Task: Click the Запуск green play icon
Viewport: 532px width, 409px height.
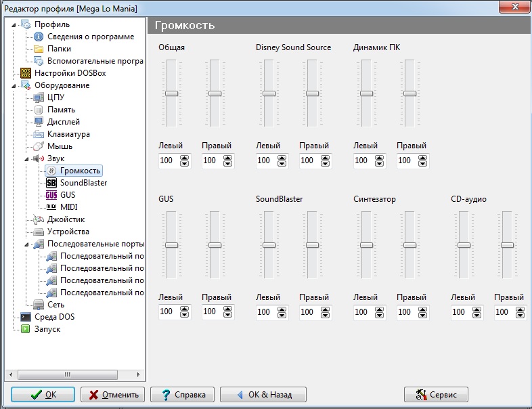Action: (26, 329)
